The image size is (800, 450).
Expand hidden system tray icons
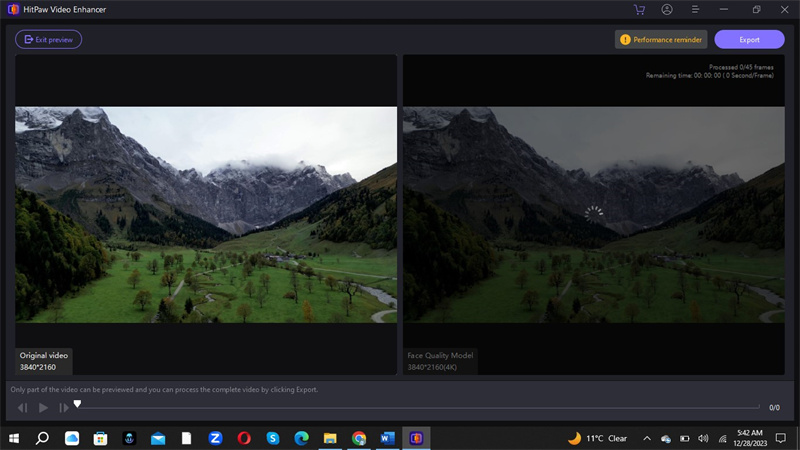pyautogui.click(x=646, y=438)
